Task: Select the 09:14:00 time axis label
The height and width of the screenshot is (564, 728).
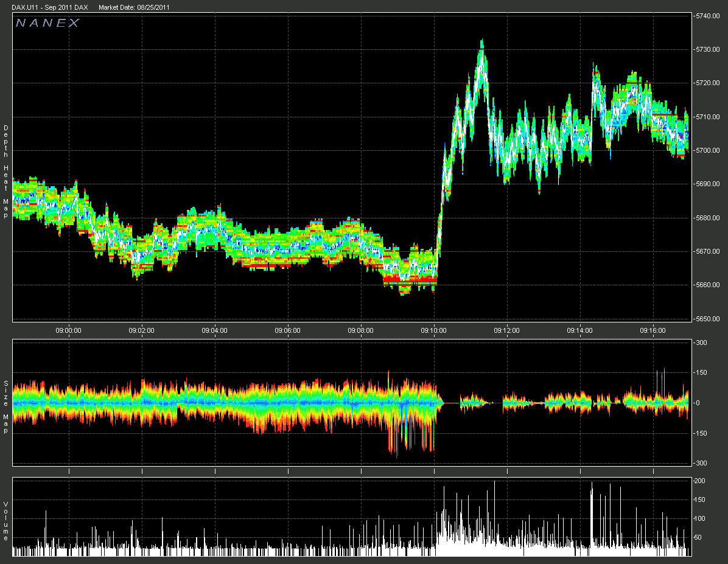Action: [580, 330]
